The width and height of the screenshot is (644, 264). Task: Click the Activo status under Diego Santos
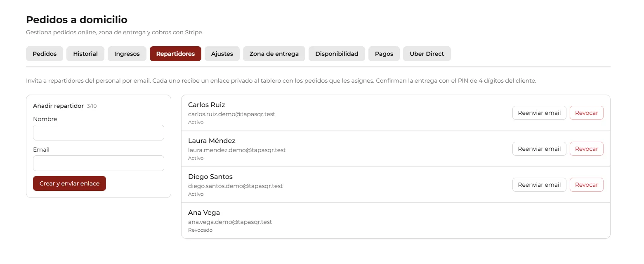(x=196, y=194)
